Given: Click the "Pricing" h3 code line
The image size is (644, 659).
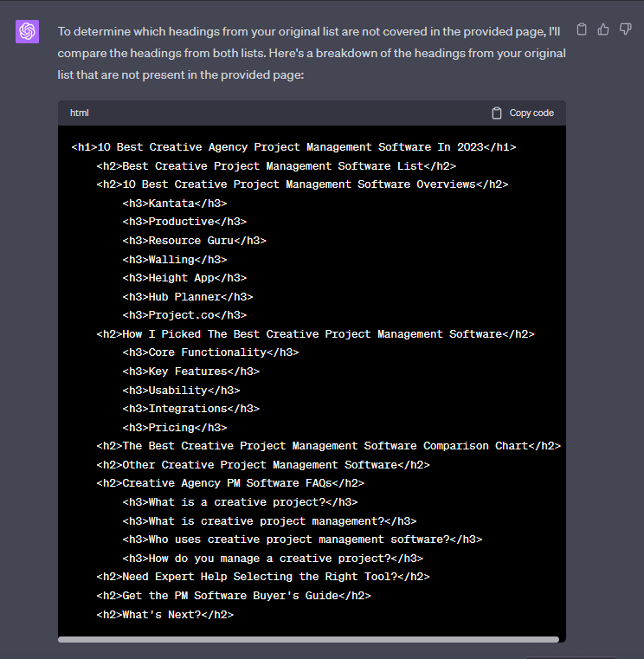Looking at the screenshot, I should click(x=174, y=427).
